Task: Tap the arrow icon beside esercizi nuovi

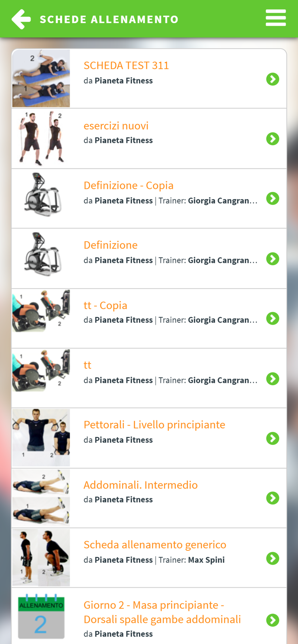Action: [273, 139]
